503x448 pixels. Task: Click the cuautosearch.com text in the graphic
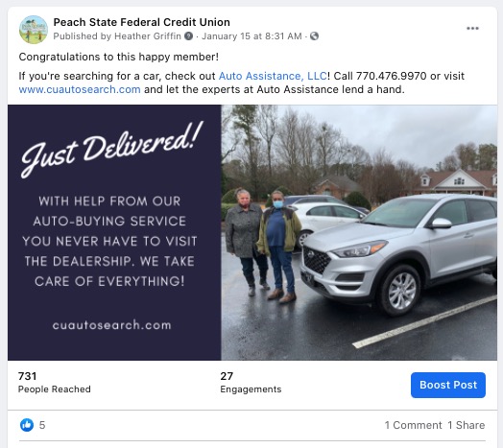pos(111,325)
